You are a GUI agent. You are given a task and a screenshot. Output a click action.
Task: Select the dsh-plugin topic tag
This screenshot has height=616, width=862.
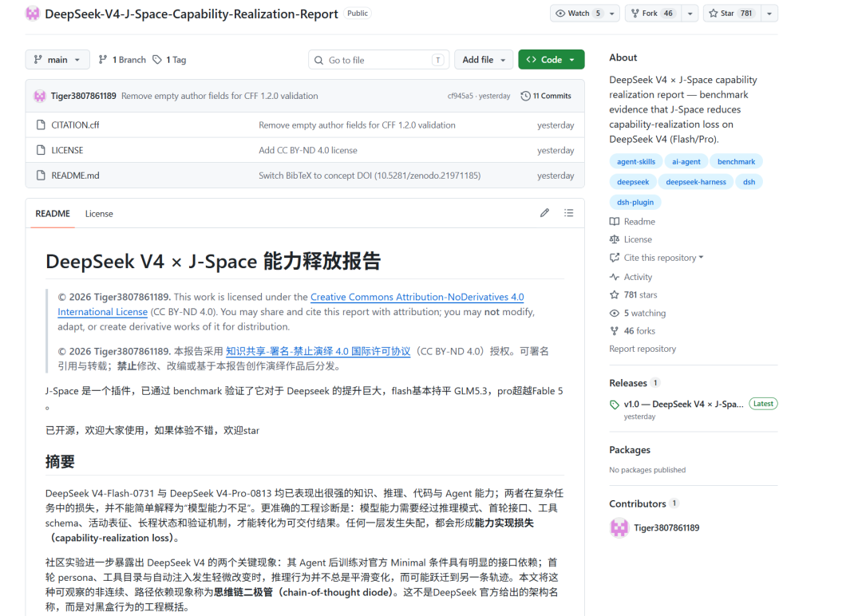pyautogui.click(x=635, y=202)
